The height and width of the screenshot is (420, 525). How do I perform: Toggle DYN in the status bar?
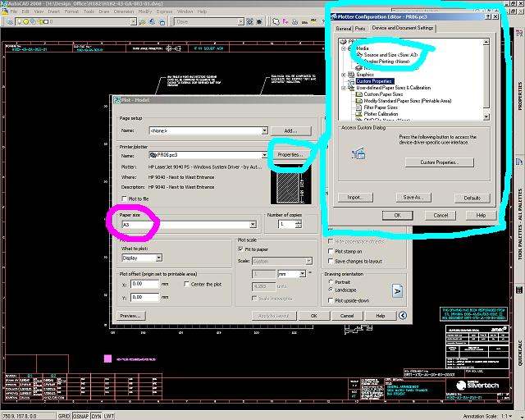(96, 416)
